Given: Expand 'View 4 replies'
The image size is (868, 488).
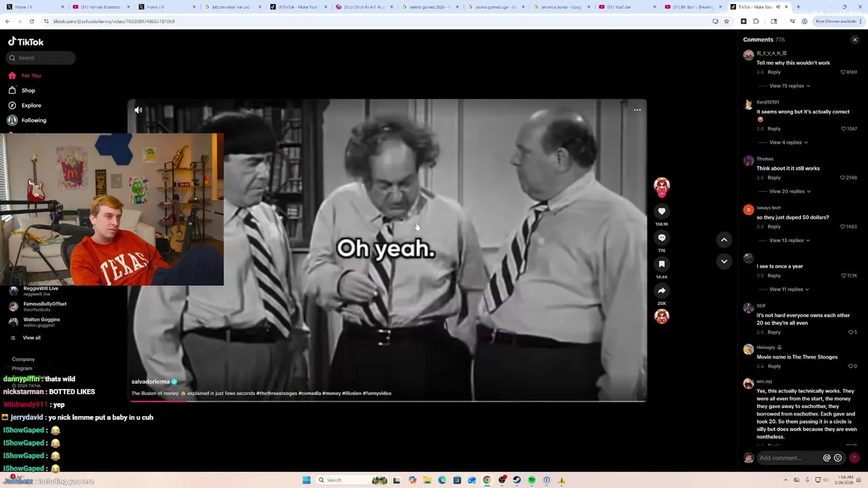Looking at the screenshot, I should tap(788, 142).
